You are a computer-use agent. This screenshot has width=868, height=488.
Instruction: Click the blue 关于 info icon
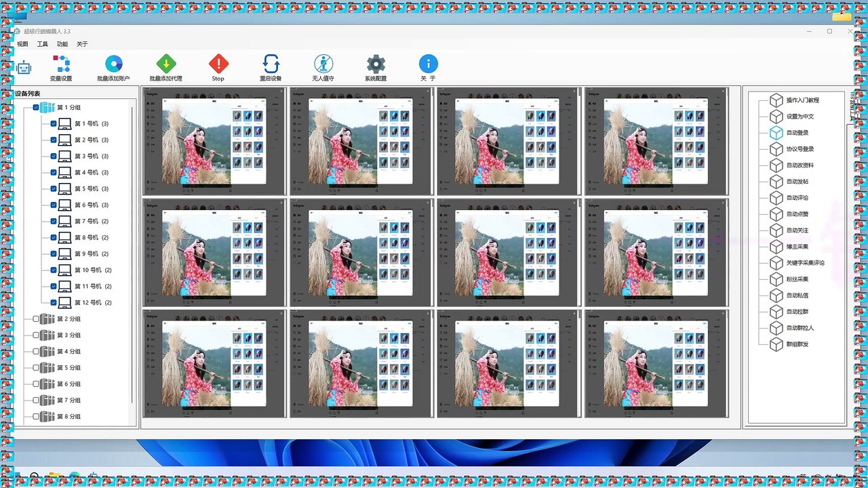429,64
